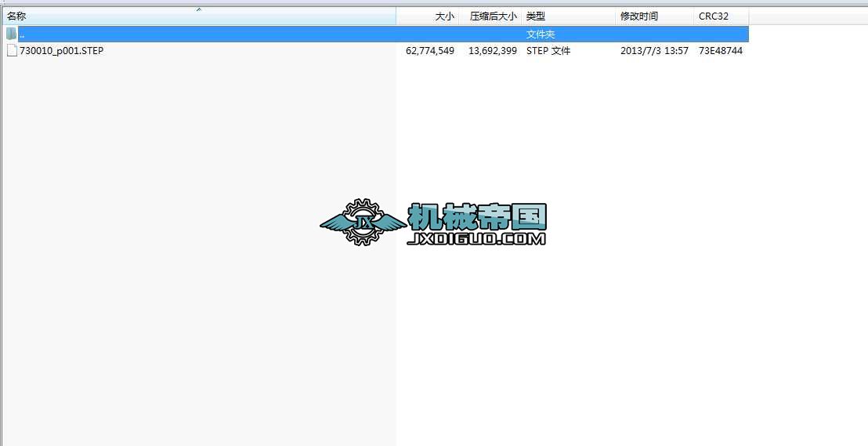Click the modified date 2013/7/3 13:57
The width and height of the screenshot is (868, 446).
click(654, 51)
